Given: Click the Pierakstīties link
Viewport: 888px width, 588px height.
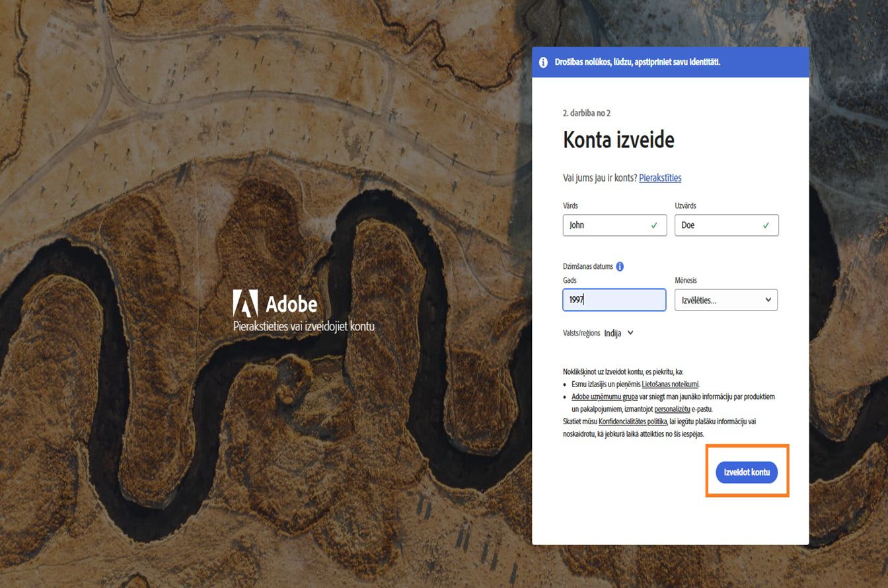Looking at the screenshot, I should 660,178.
